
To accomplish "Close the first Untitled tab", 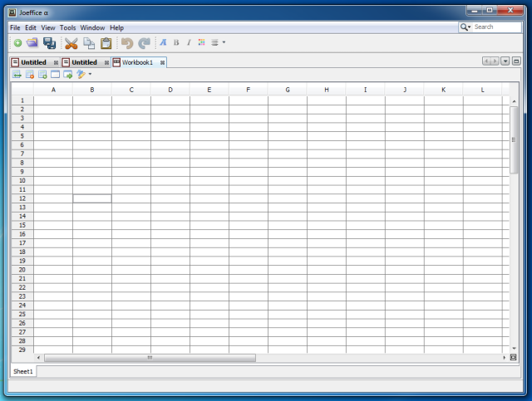I will [x=56, y=63].
